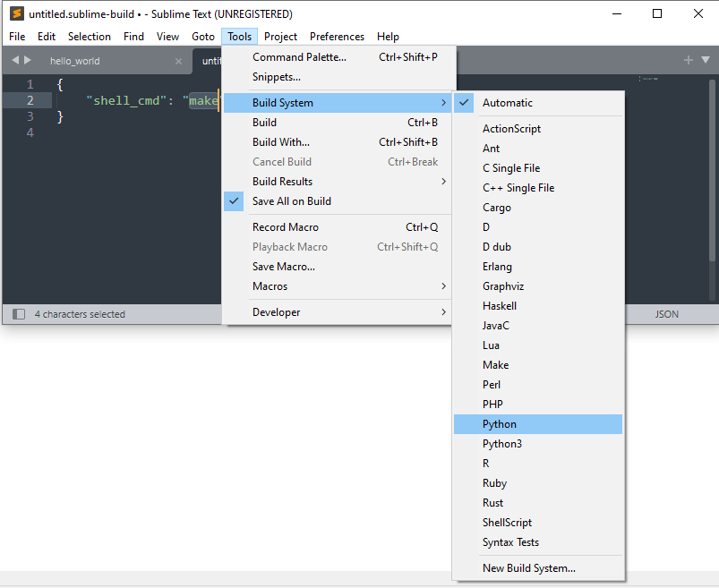Select Perl build system
Screen dimensions: 719x588
click(x=538, y=385)
